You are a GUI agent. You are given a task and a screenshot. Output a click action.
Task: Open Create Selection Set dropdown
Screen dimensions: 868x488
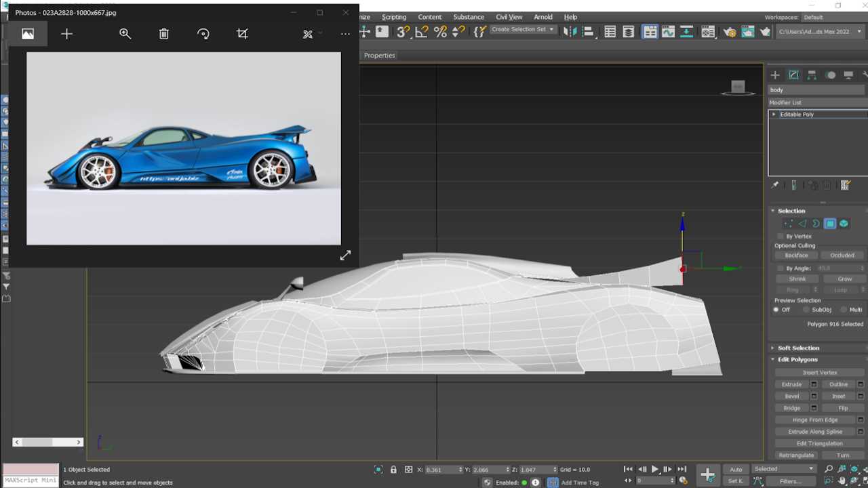[522, 30]
